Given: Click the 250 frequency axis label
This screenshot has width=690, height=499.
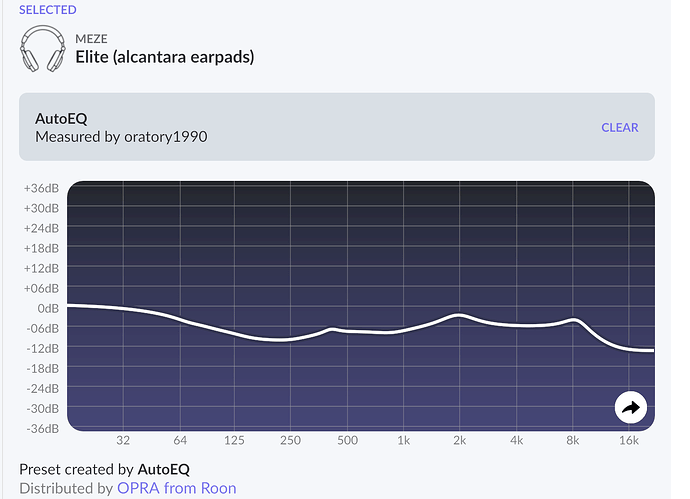Looking at the screenshot, I should [x=290, y=441].
